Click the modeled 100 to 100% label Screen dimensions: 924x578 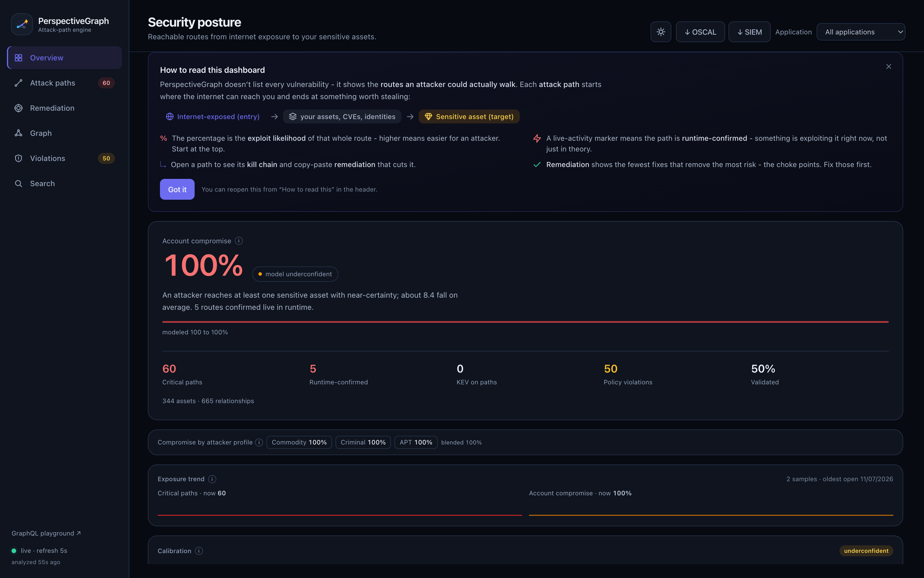coord(195,332)
